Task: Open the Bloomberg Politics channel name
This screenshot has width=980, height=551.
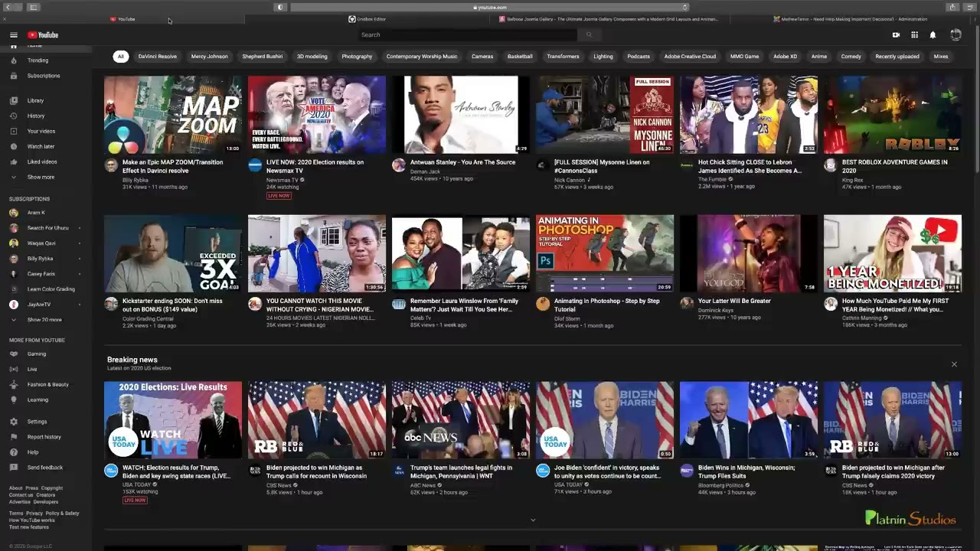Action: pos(720,485)
